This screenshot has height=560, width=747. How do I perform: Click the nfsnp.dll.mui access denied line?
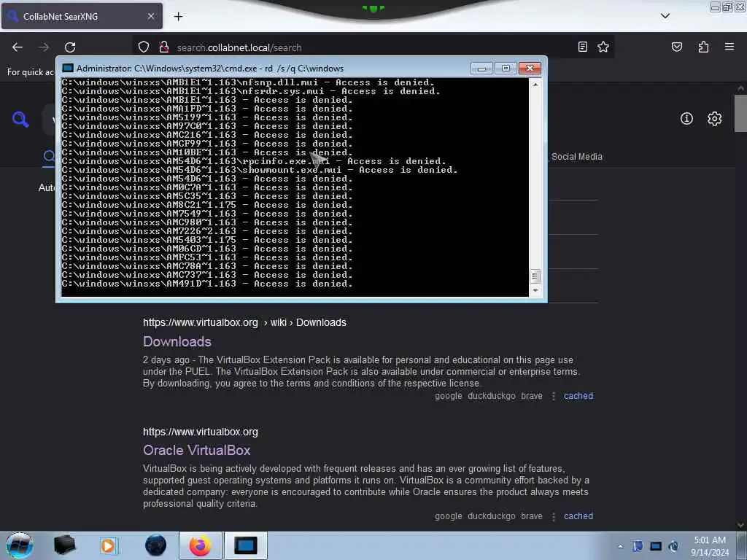pos(248,82)
